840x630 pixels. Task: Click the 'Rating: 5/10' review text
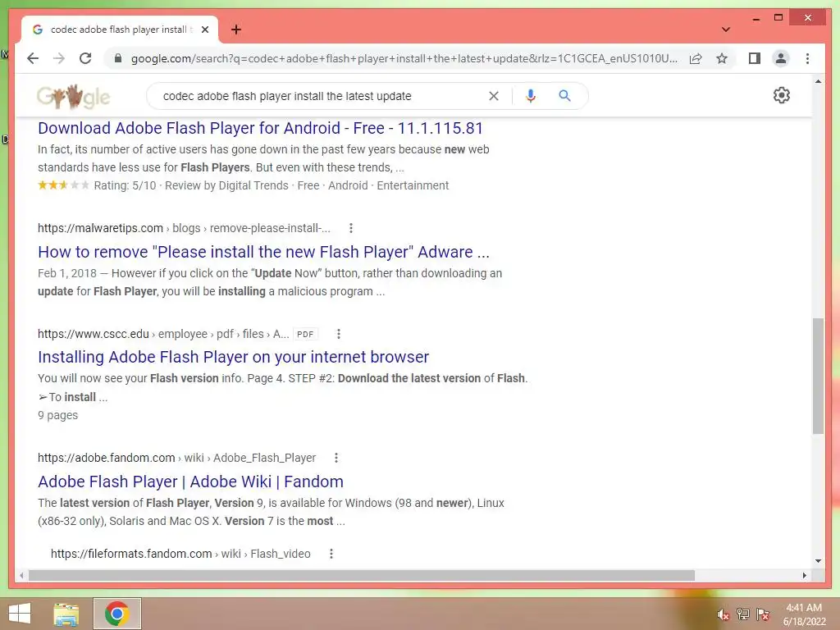pyautogui.click(x=125, y=186)
